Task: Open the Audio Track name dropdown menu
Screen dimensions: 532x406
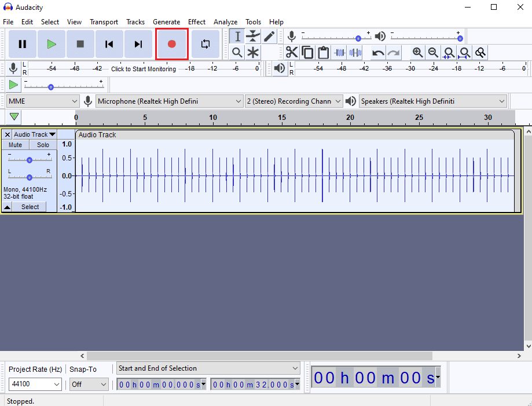Action: tap(34, 134)
